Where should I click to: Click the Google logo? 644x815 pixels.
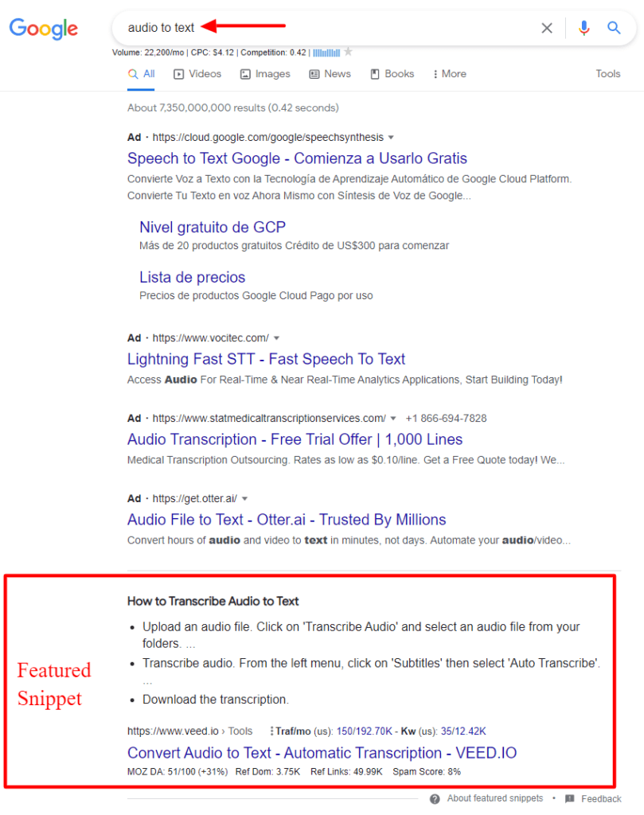44,29
